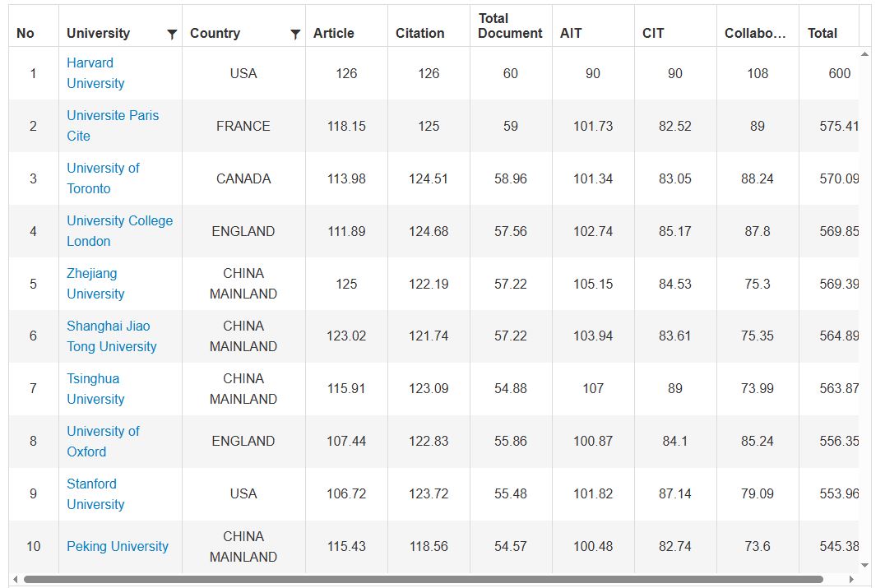
Task: Select the Article value 106.72
Action: (x=346, y=493)
